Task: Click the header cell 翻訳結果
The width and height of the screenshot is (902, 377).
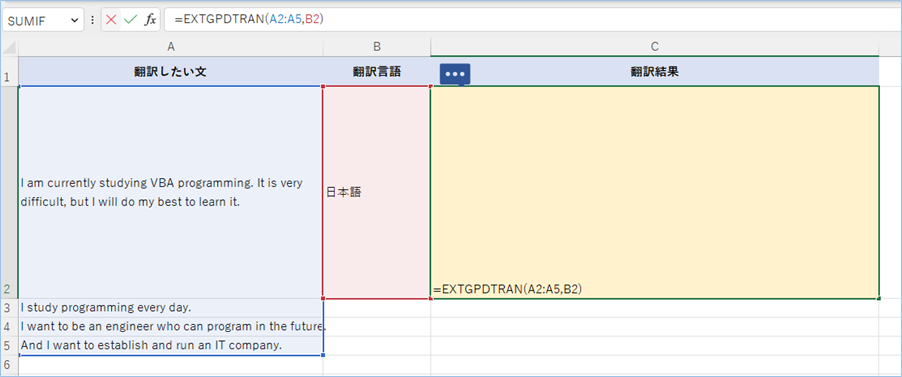Action: (x=655, y=71)
